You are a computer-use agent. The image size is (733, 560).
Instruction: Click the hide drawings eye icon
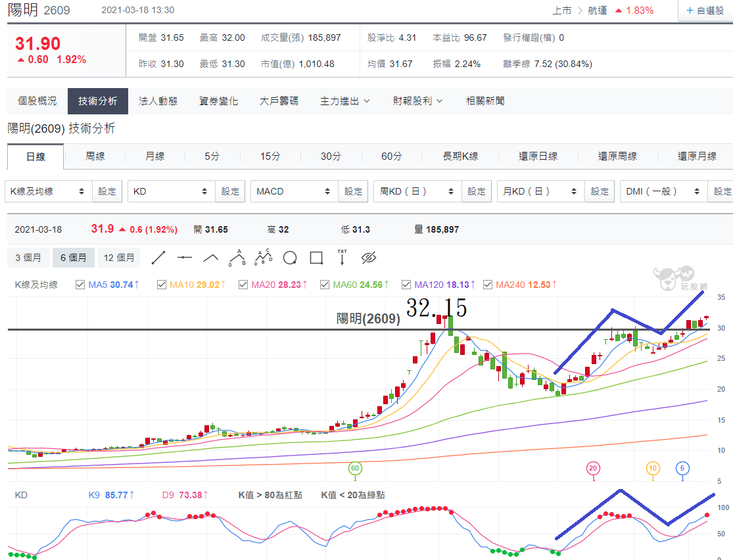369,258
